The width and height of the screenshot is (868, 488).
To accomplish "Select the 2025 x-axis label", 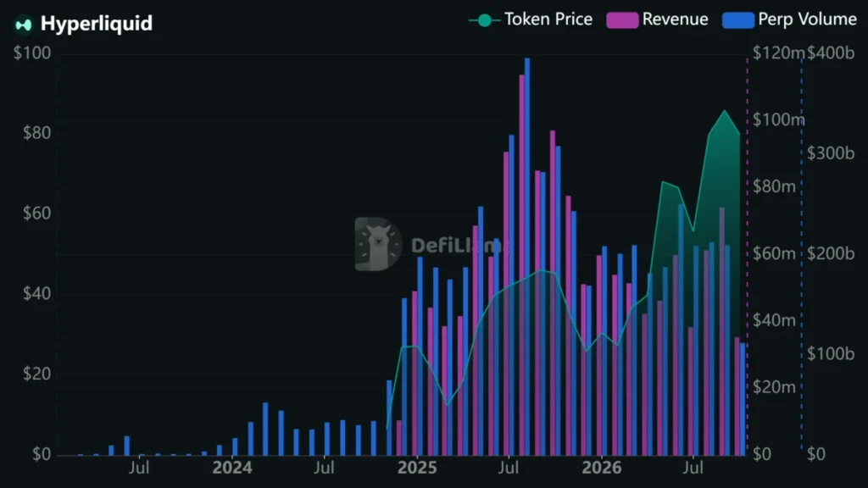I will click(x=417, y=468).
